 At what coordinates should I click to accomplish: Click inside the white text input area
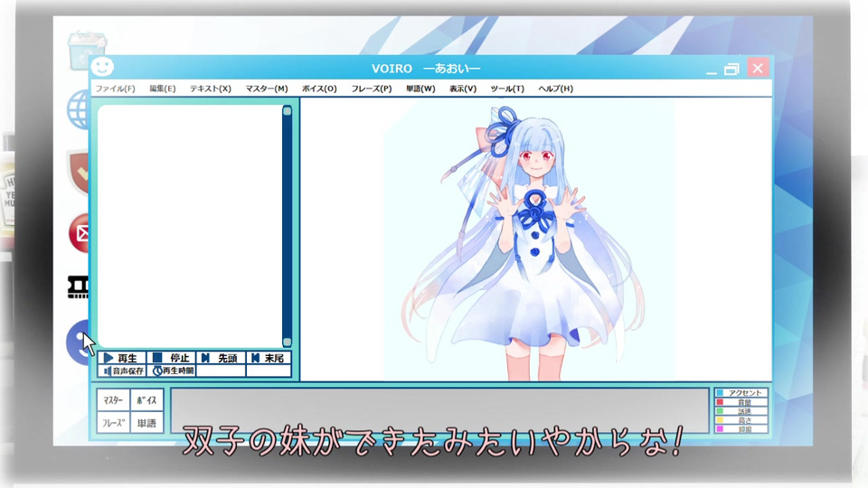(190, 226)
